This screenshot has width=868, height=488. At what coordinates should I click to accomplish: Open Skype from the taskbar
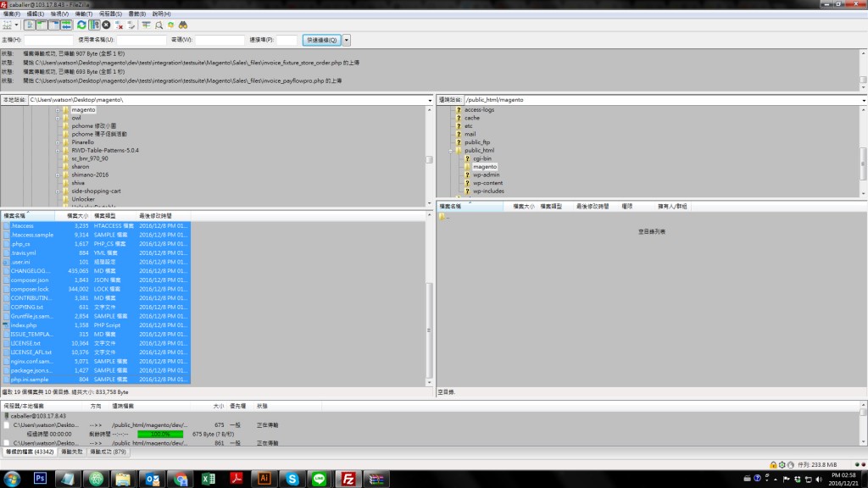coord(292,479)
